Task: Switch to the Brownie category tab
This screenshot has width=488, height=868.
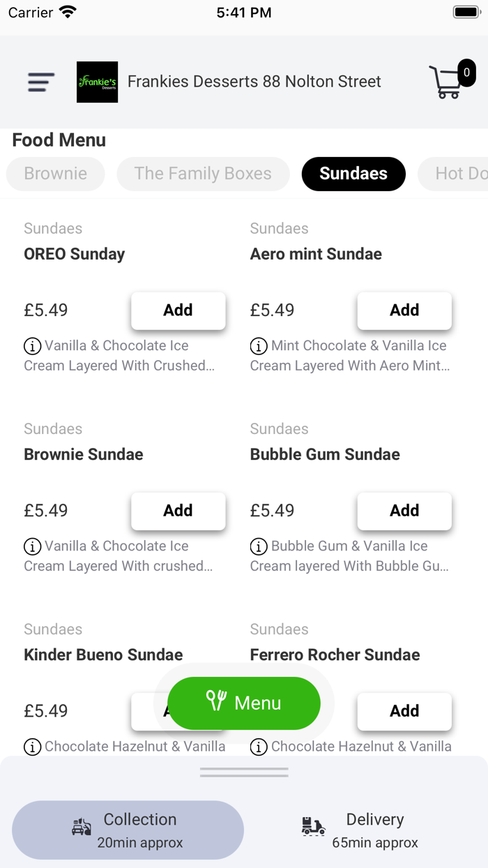Action: (56, 174)
